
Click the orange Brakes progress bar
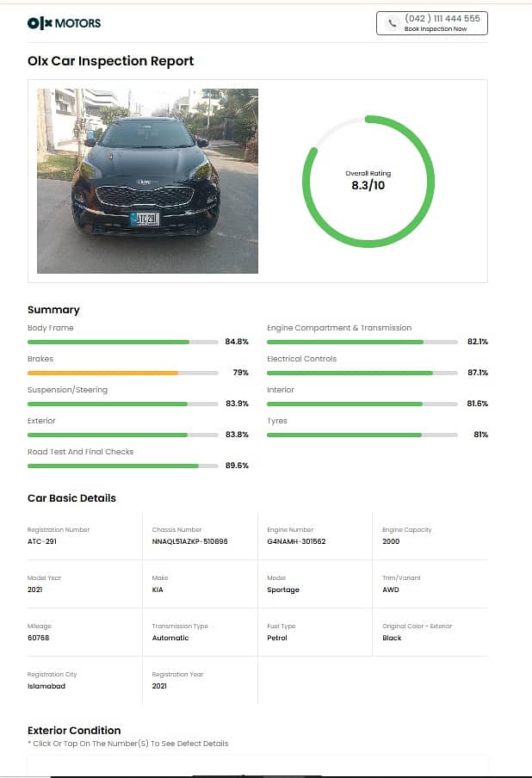point(122,373)
